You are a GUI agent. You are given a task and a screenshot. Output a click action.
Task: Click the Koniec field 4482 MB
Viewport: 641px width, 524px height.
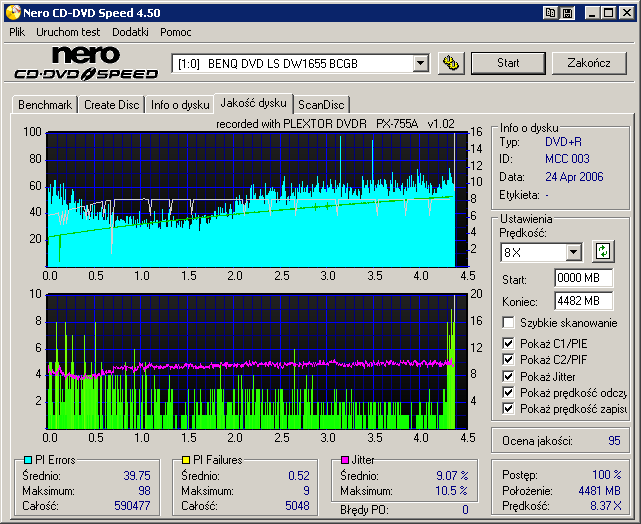coord(583,301)
